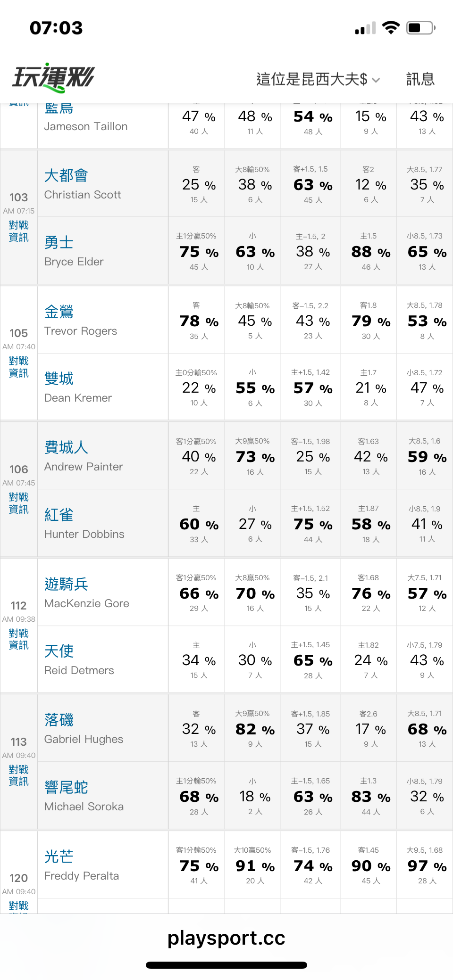Tap the cellular signal status icon
This screenshot has width=453, height=980.
click(x=366, y=28)
